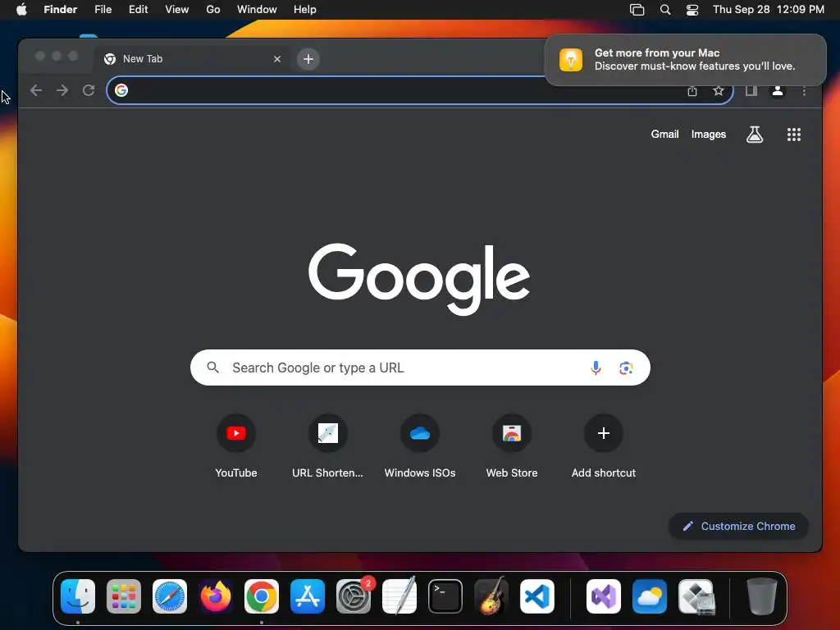Launch Safari from the Dock
The height and width of the screenshot is (630, 840).
tap(170, 596)
